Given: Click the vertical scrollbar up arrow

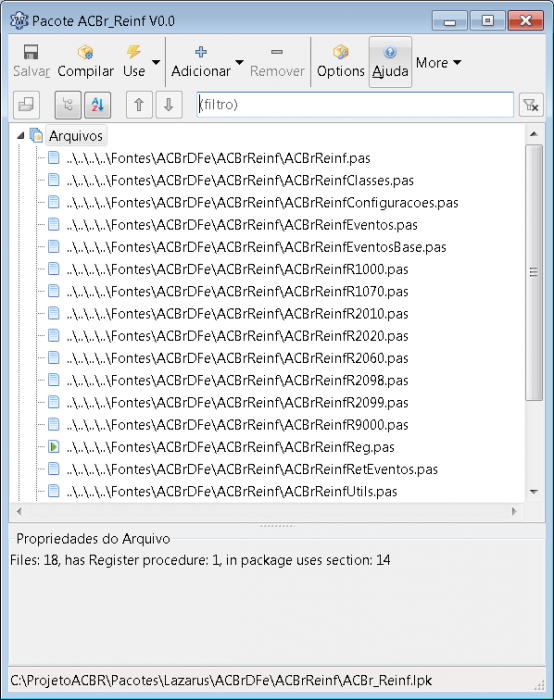Looking at the screenshot, I should click(534, 133).
